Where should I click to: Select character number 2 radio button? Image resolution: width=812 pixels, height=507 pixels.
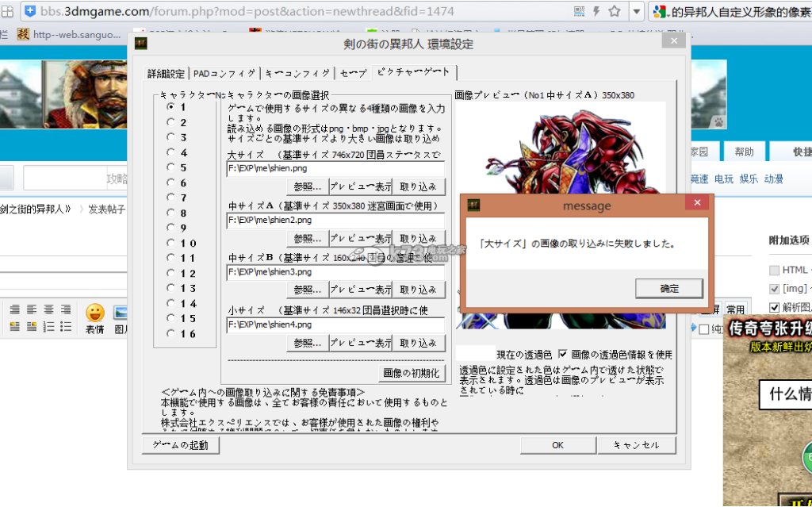[x=170, y=122]
